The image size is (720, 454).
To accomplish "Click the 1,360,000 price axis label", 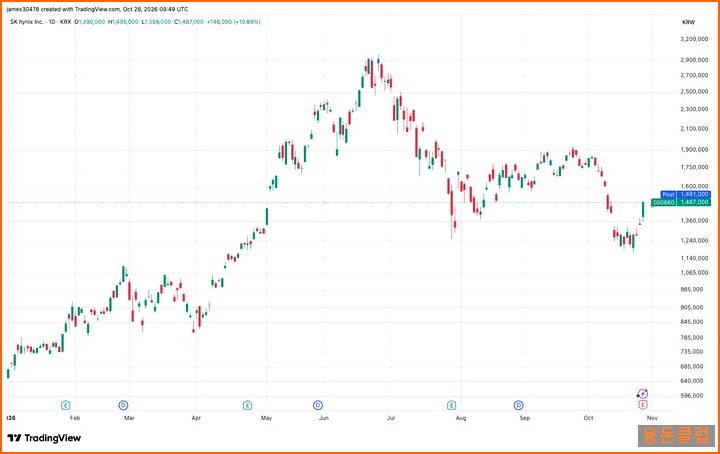I will coord(694,220).
